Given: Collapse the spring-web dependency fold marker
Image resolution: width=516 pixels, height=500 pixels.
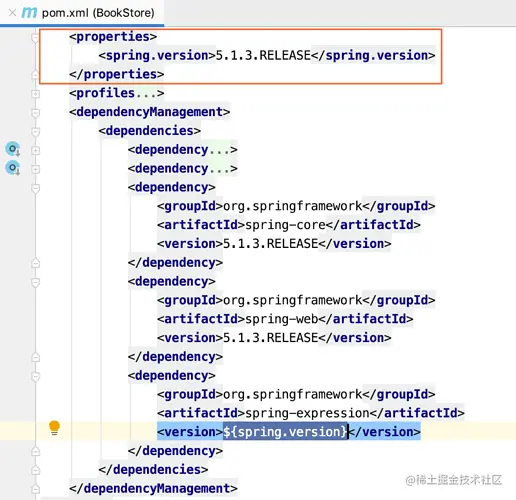Looking at the screenshot, I should 35,282.
